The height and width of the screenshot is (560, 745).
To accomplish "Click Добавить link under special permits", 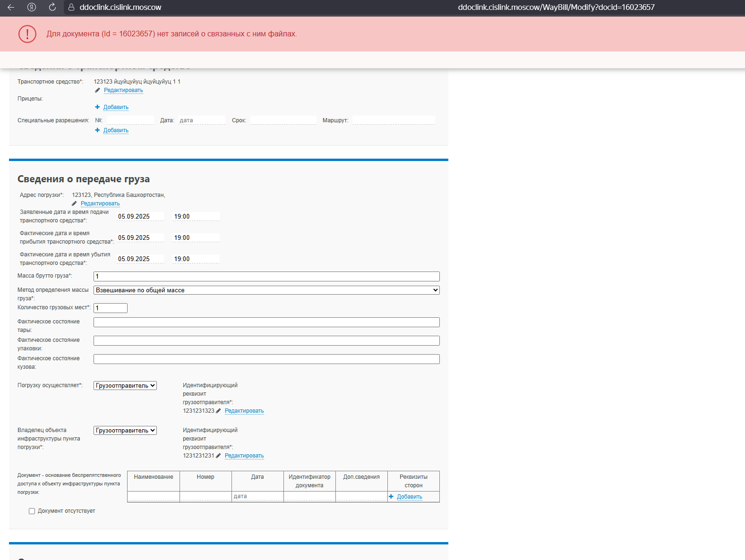I will coord(116,130).
